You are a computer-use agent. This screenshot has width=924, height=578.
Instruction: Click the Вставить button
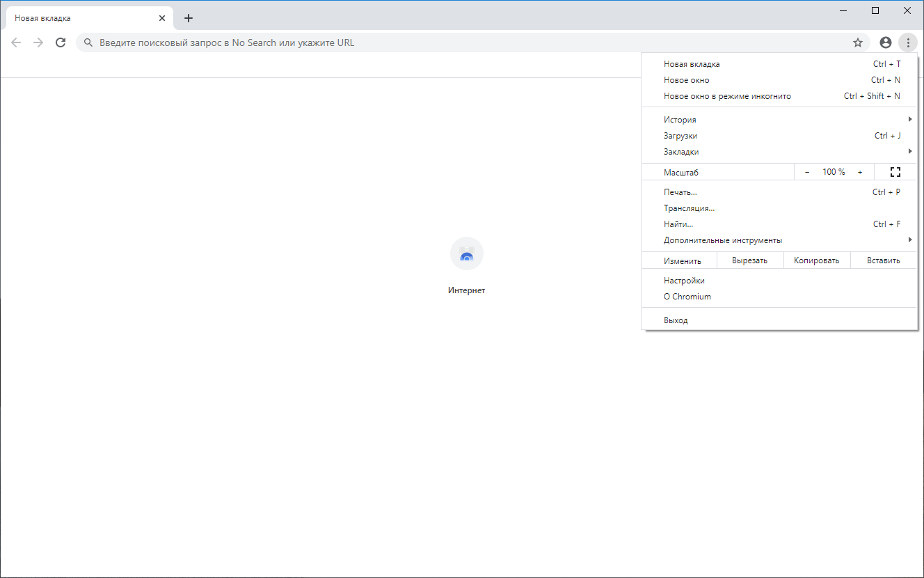point(884,260)
